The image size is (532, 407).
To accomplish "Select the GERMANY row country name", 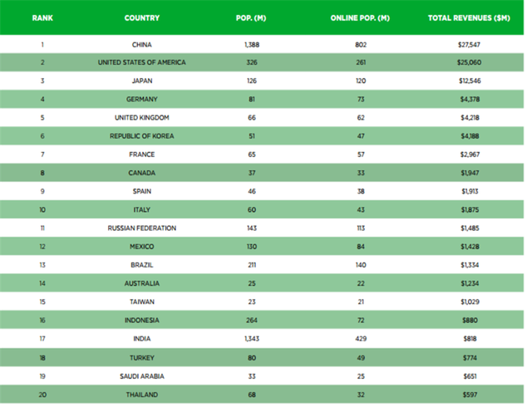I will click(142, 99).
